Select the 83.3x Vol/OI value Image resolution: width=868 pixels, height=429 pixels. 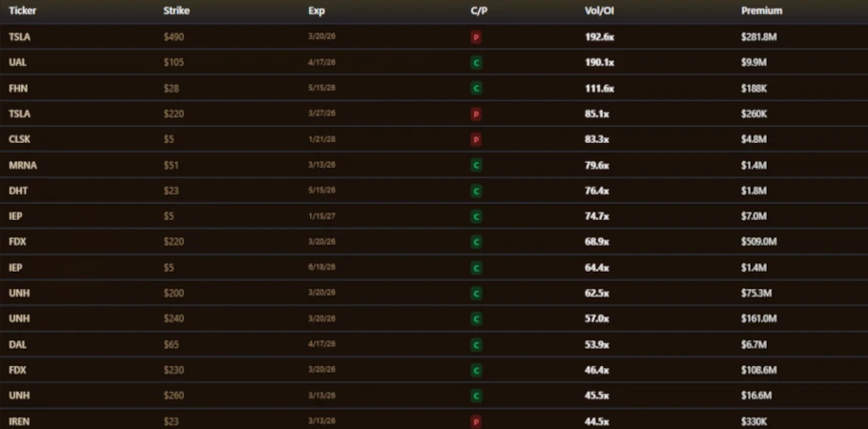tap(597, 139)
